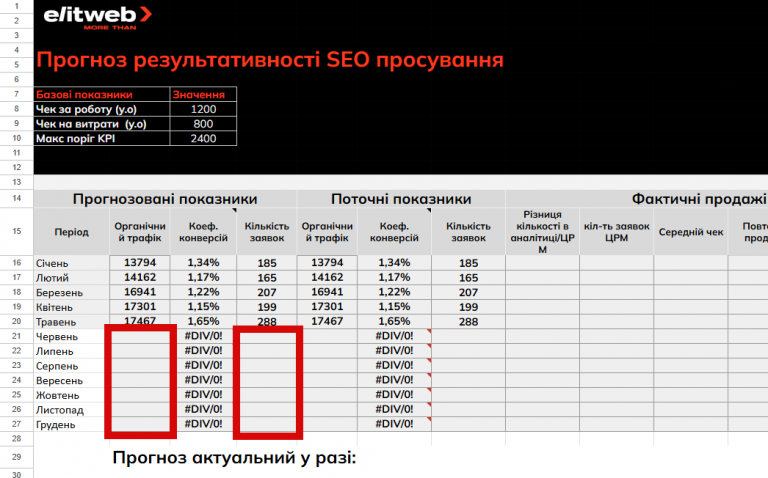Select the 'Чек за роботу (у.о)' cell
The height and width of the screenshot is (478, 768).
click(102, 109)
